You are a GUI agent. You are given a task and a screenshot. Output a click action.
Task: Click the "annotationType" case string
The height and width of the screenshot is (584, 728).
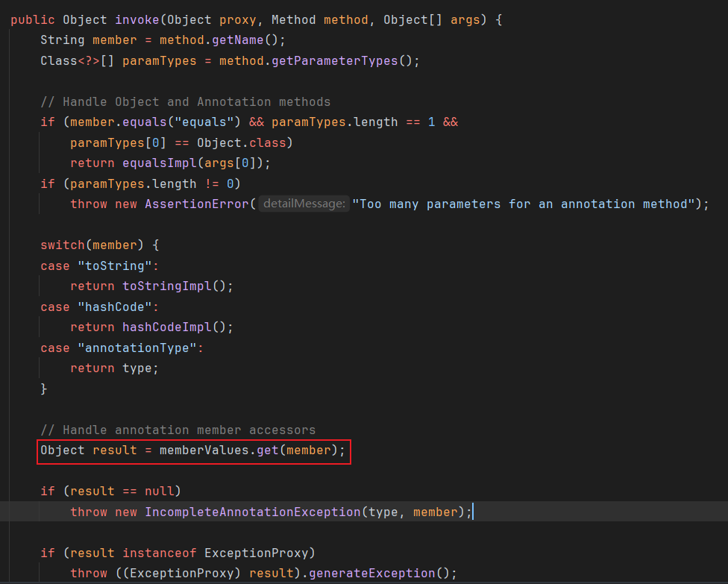click(x=136, y=348)
